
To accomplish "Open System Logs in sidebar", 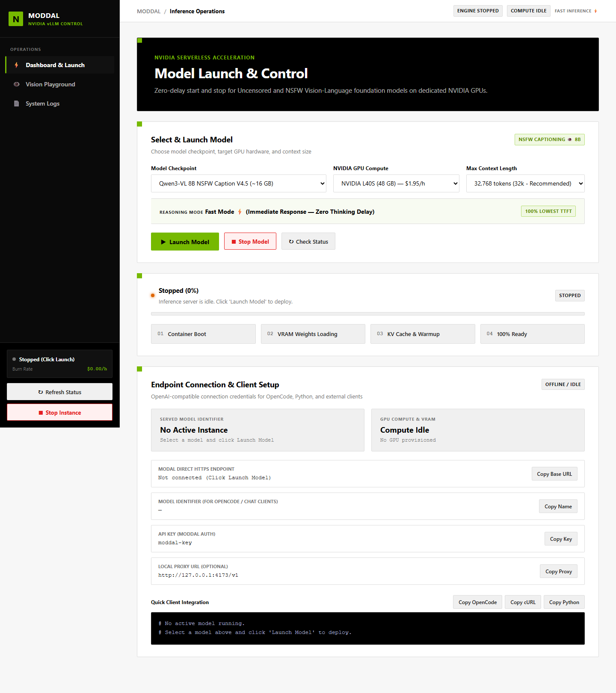I will [x=60, y=103].
